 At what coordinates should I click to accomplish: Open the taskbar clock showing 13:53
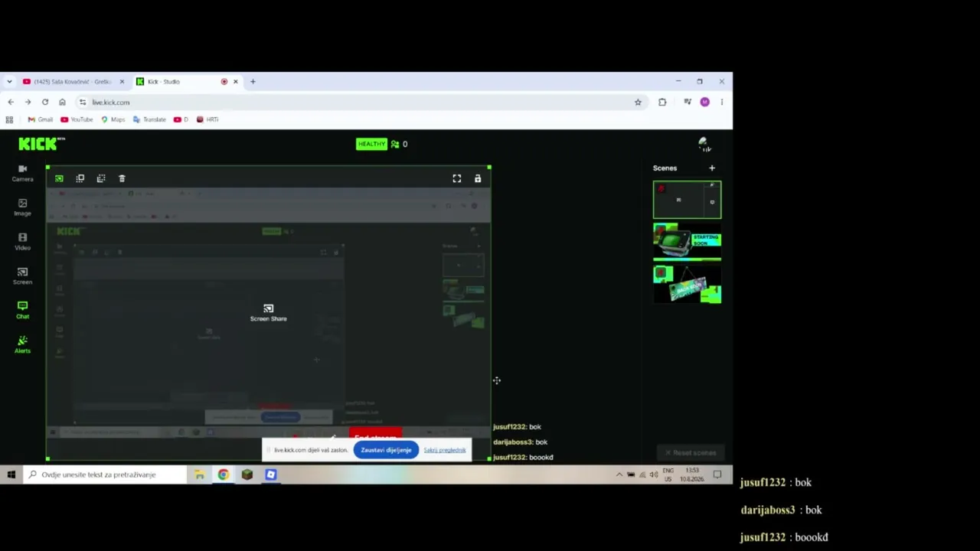tap(692, 474)
